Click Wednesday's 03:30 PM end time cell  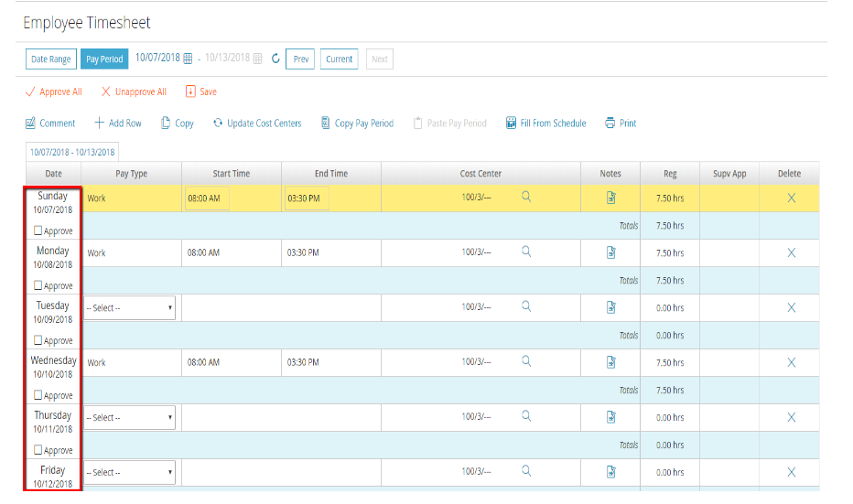tap(330, 362)
